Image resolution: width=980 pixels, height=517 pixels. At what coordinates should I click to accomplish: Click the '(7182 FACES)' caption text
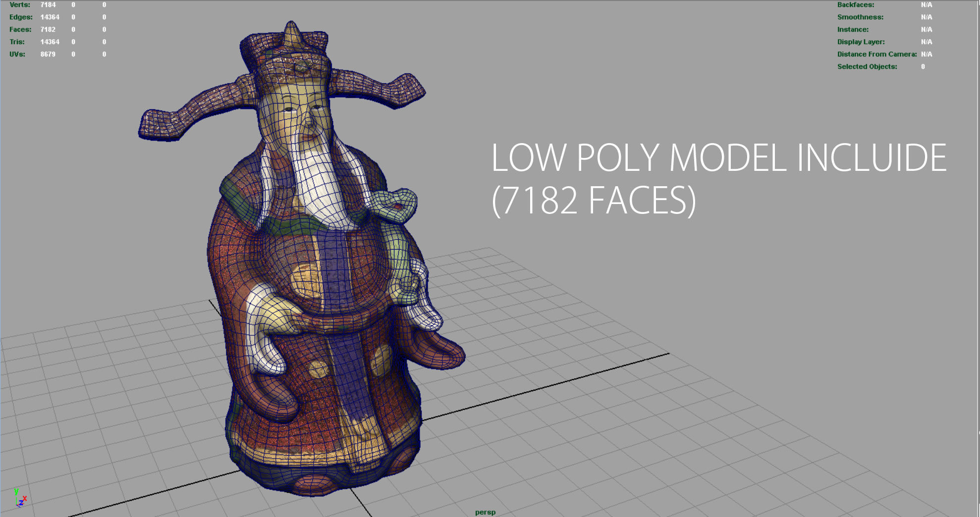pos(594,201)
